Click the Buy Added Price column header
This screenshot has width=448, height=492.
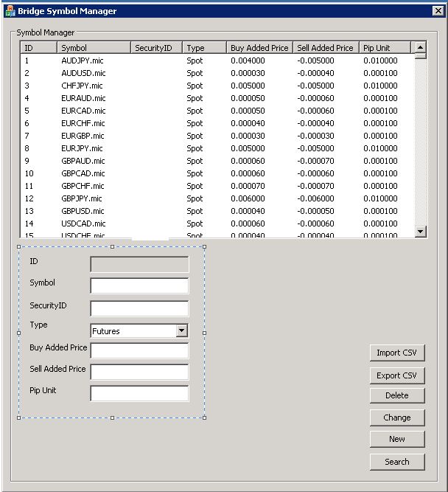(259, 48)
